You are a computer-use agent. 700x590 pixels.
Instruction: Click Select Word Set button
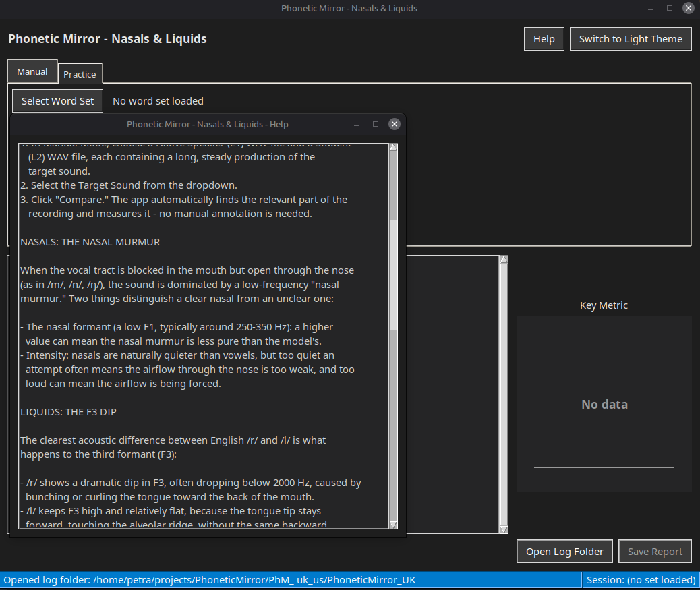[57, 101]
